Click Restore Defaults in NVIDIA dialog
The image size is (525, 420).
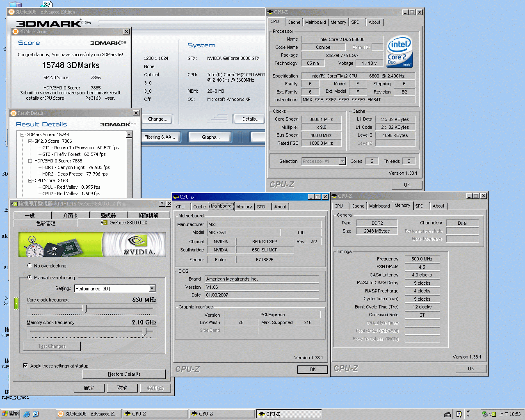[x=124, y=374]
